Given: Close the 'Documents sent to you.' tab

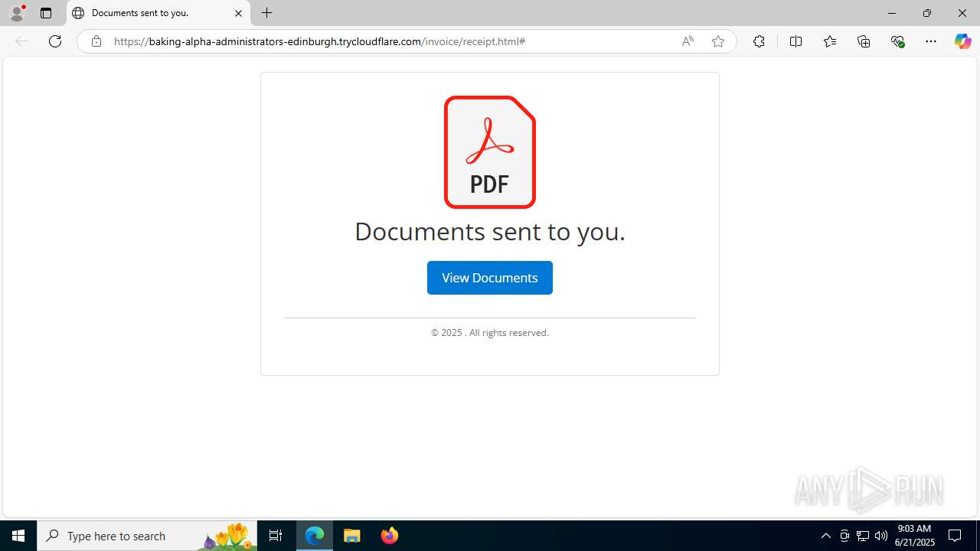Looking at the screenshot, I should click(x=238, y=13).
